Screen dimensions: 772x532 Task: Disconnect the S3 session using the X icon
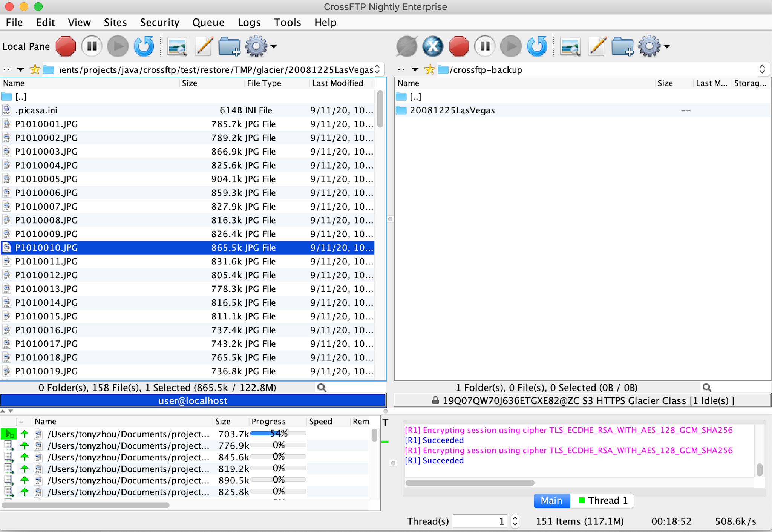(x=433, y=46)
